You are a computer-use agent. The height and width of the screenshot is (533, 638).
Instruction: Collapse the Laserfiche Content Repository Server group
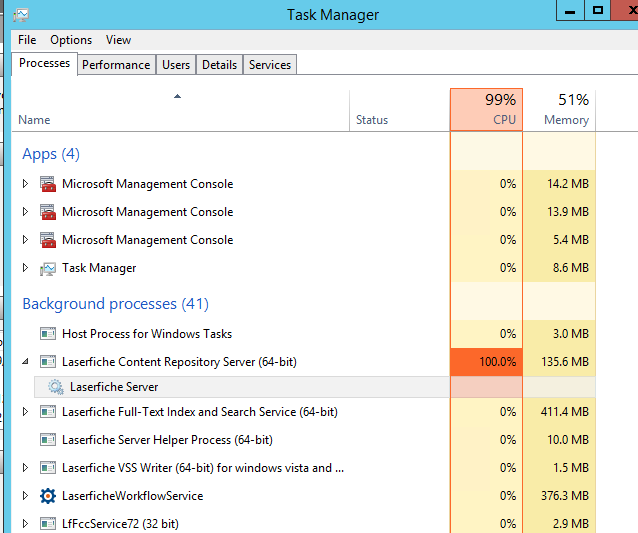coord(26,362)
